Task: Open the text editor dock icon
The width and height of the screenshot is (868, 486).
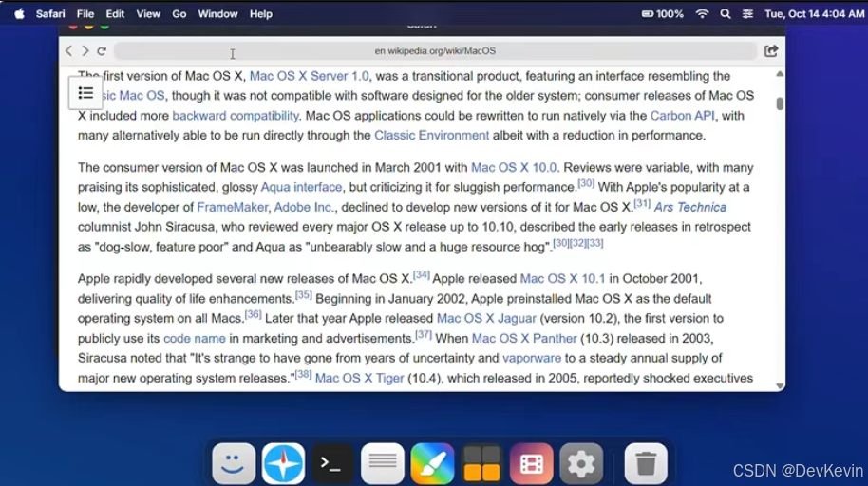Action: 383,463
